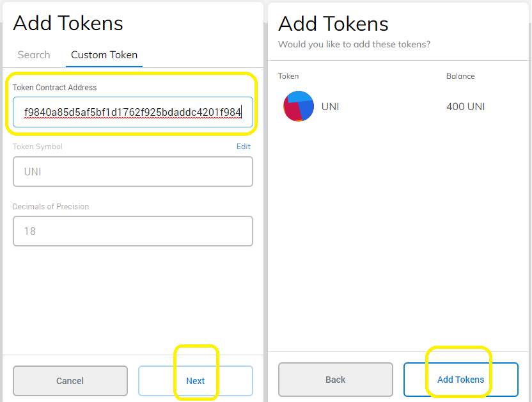
Task: Confirm with the Add Tokens button
Action: [x=460, y=380]
